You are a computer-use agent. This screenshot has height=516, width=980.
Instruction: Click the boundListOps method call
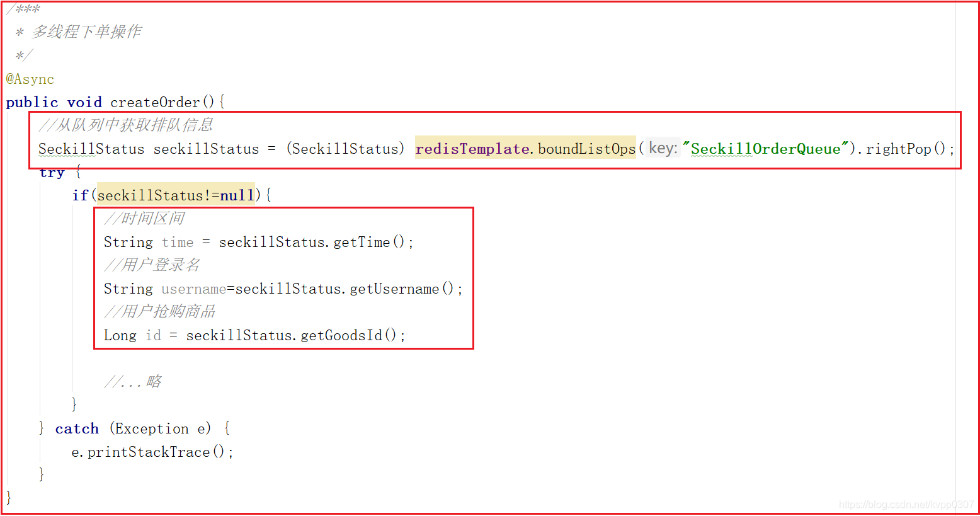(x=586, y=149)
